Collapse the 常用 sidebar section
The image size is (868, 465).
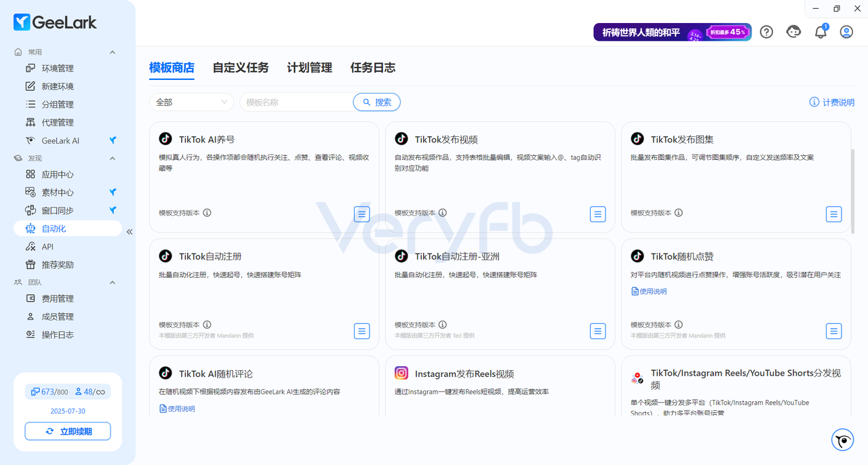(113, 52)
